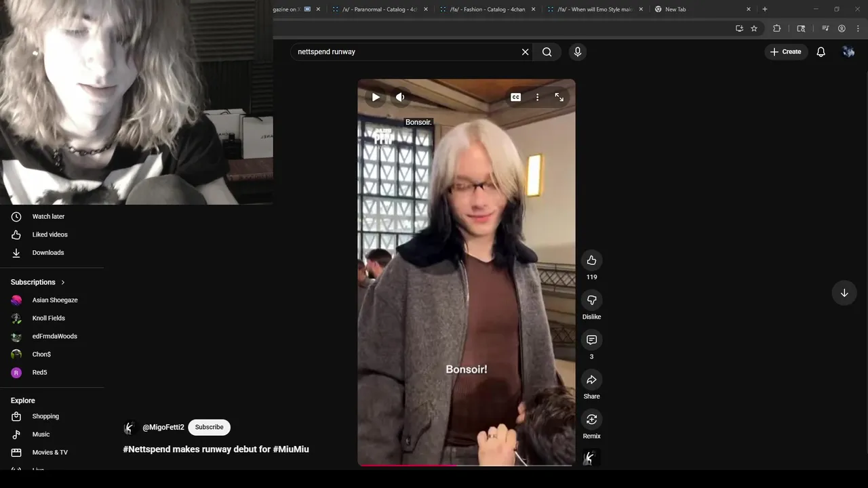
Task: Like the Shorts video
Action: 591,260
